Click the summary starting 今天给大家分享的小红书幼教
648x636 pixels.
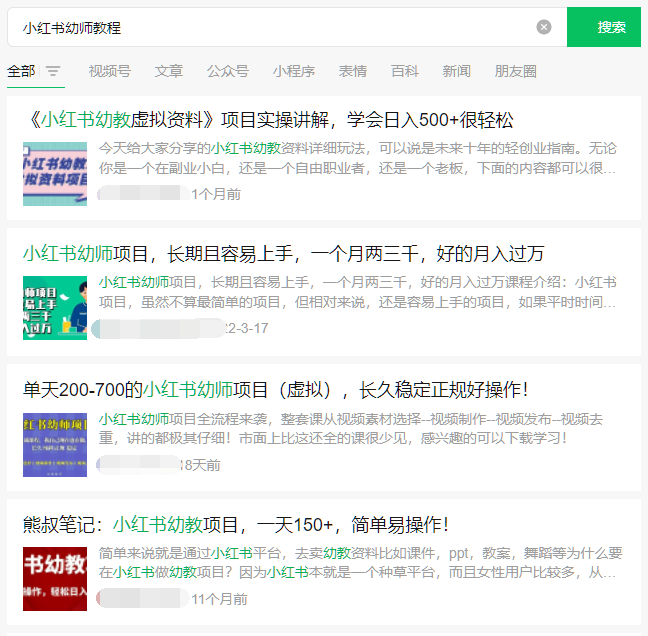[358, 158]
